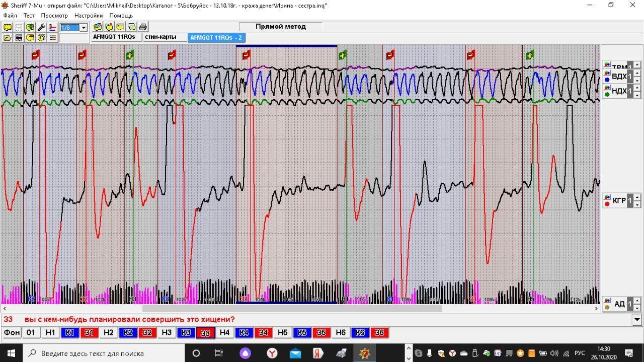Viewport: 644px width, 362px height.
Task: Click the rightmost green flag marker on chart
Action: point(529,55)
